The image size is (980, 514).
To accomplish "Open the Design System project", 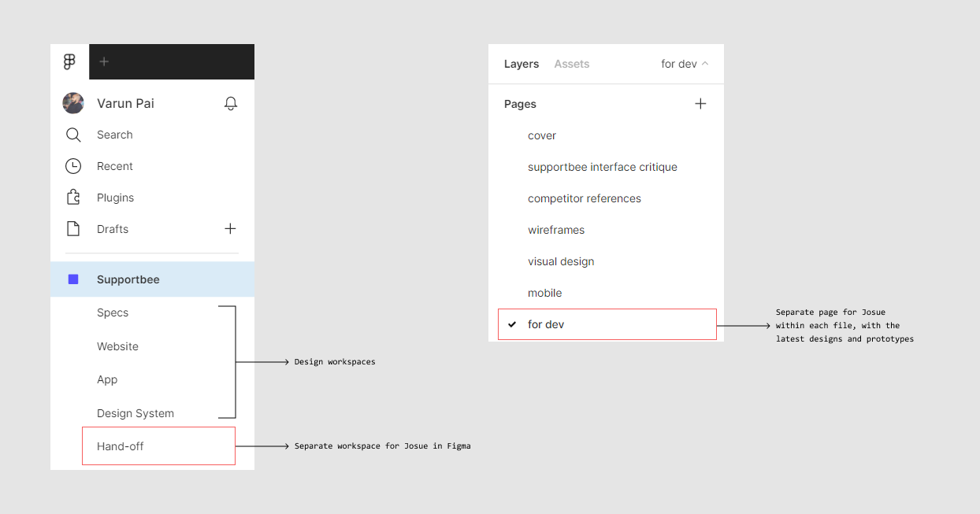I will click(135, 413).
